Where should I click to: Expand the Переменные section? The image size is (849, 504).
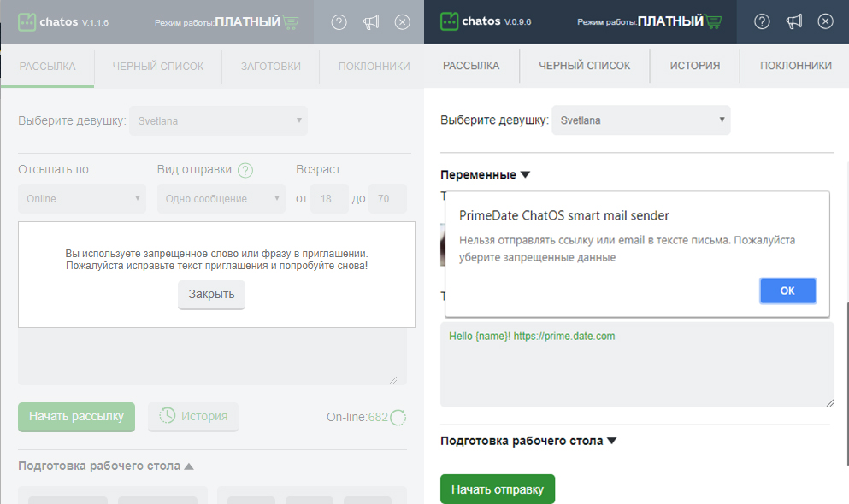(485, 174)
